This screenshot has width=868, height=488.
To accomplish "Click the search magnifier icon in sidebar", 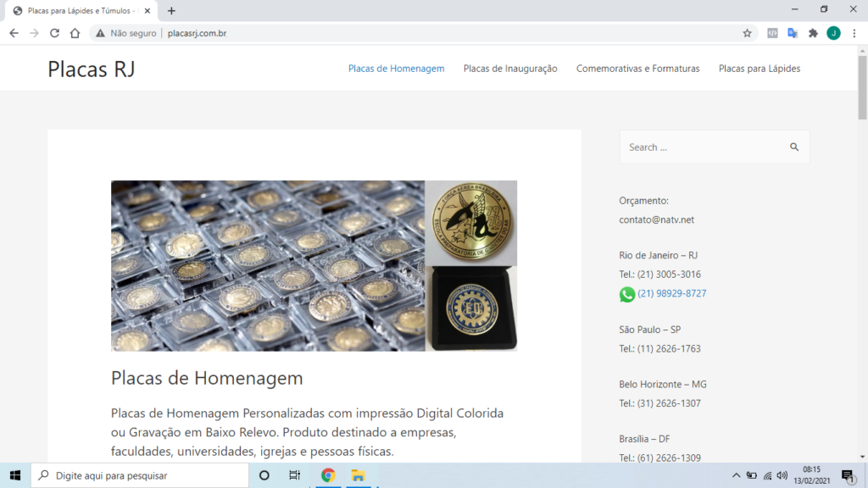I will (x=794, y=147).
